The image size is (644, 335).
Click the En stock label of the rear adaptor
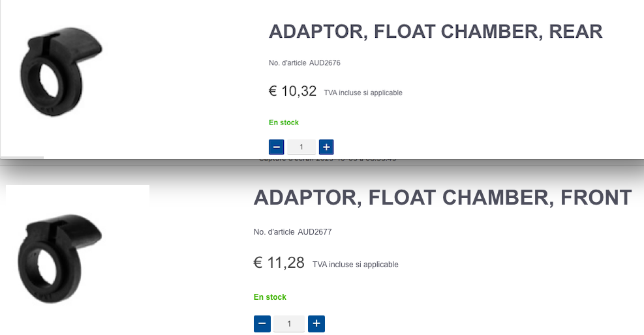click(284, 123)
